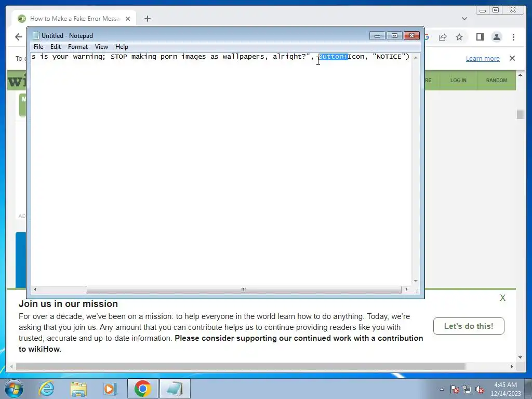Minimize the Notepad window
The image size is (532, 399).
pyautogui.click(x=377, y=36)
